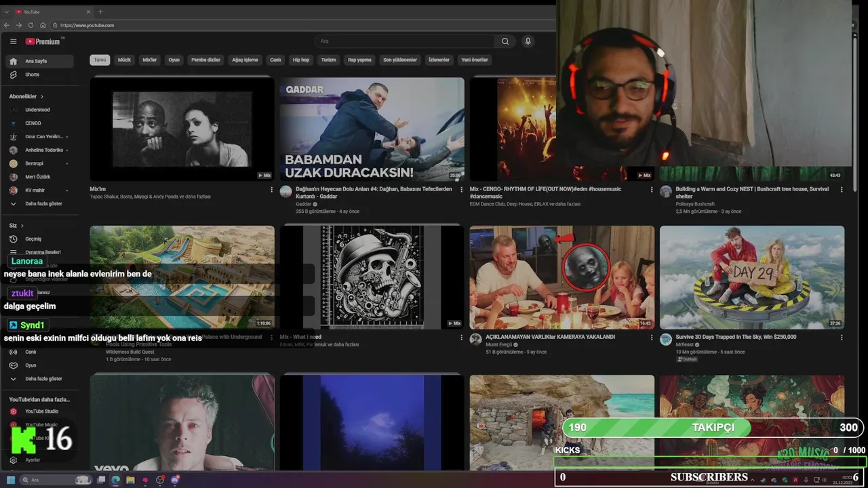Open the browser home button
Viewport: 868px width, 488px height.
pos(42,25)
